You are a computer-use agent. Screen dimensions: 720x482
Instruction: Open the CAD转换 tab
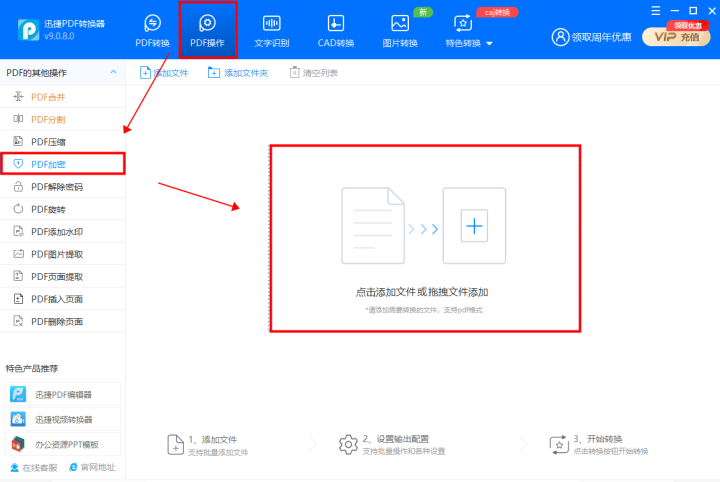point(336,31)
